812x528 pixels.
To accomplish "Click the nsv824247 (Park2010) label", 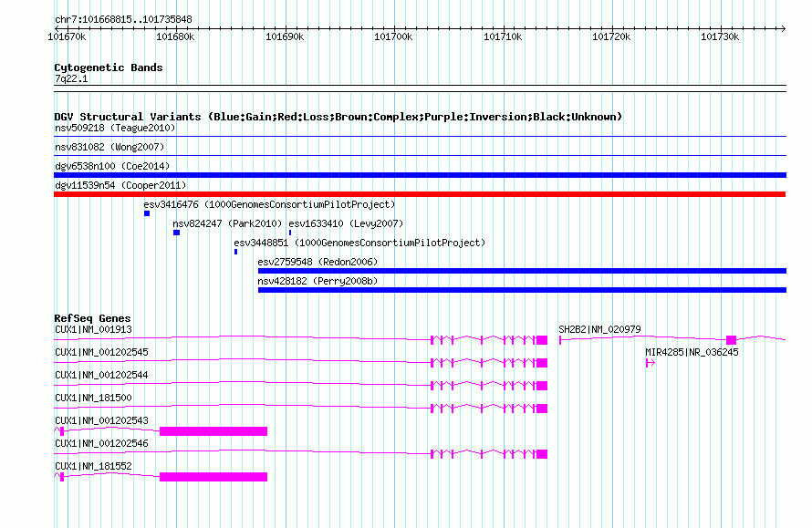I will point(227,223).
